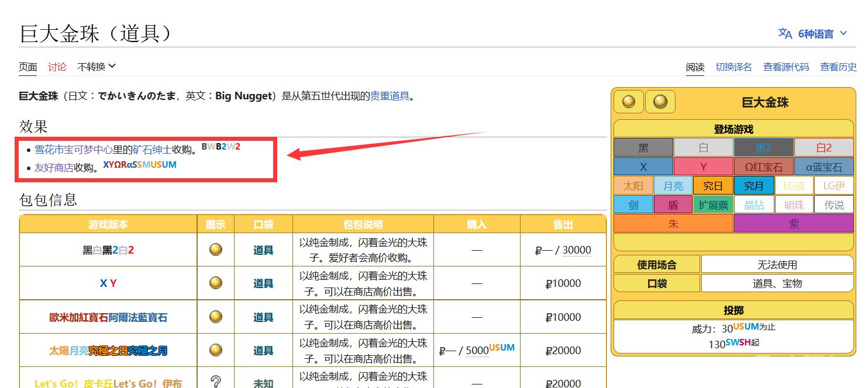
Task: Expand the 不转换 variant dropdown
Action: [97, 67]
